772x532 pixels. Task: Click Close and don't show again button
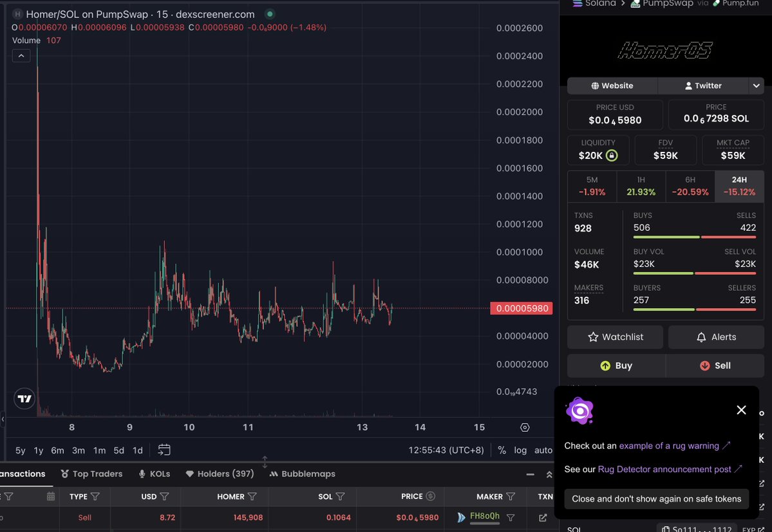pos(656,499)
